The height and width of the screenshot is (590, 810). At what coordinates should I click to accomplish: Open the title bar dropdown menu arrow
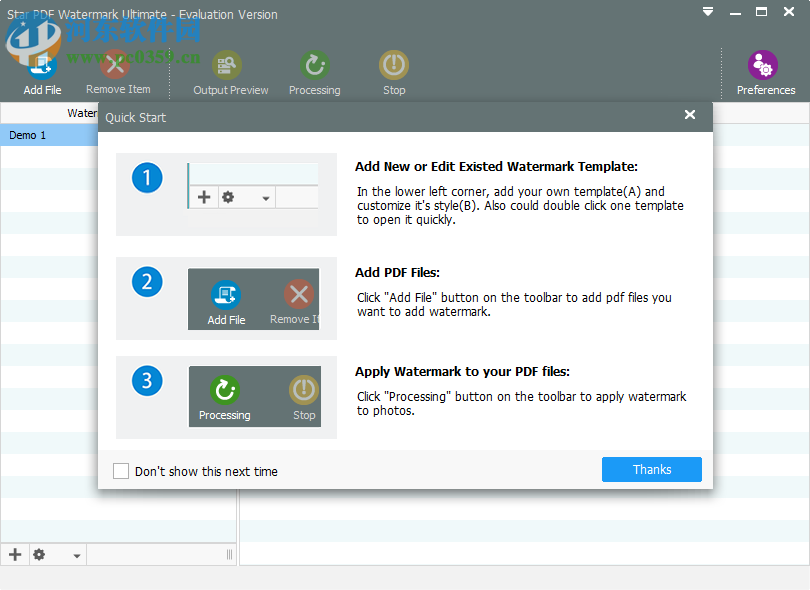(x=708, y=11)
